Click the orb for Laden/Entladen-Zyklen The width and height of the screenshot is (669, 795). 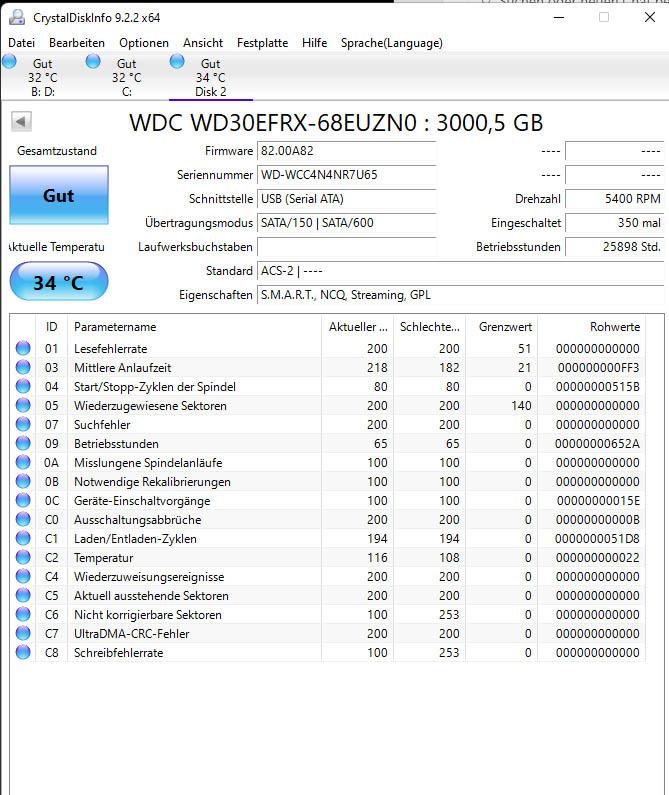click(x=23, y=538)
